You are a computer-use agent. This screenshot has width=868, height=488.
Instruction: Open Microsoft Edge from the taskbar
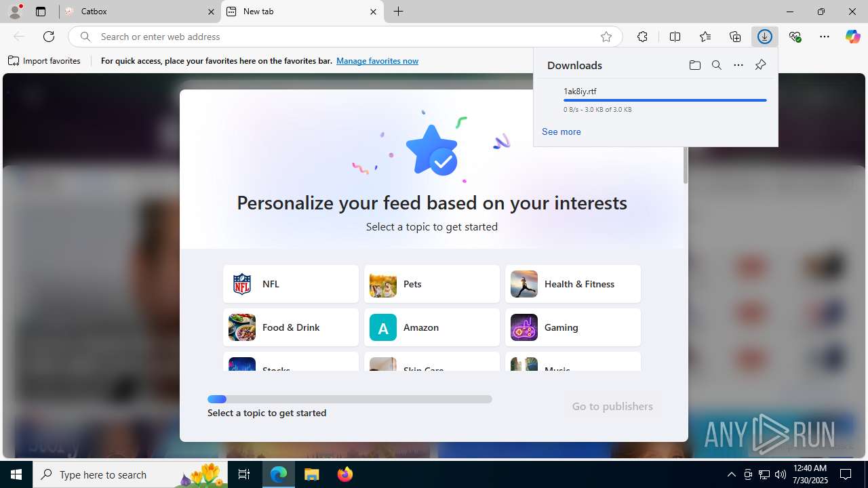tap(279, 474)
